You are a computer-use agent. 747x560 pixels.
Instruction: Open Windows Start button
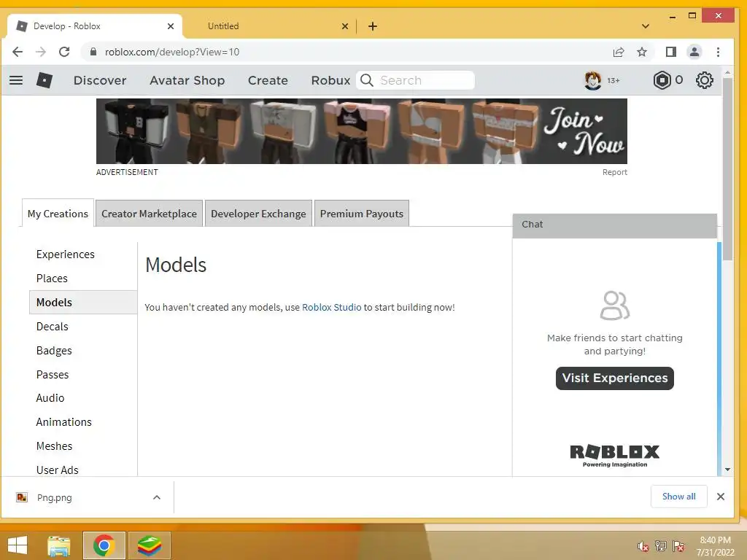[18, 545]
